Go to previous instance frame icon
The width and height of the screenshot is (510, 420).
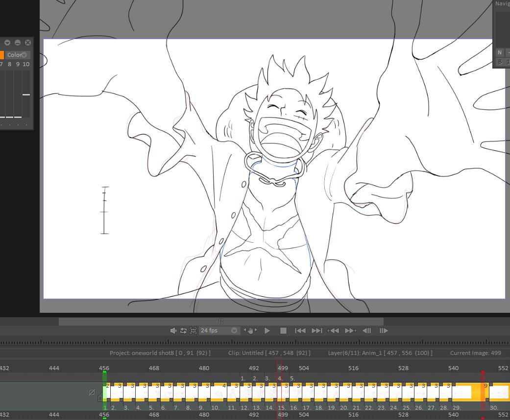pos(367,330)
